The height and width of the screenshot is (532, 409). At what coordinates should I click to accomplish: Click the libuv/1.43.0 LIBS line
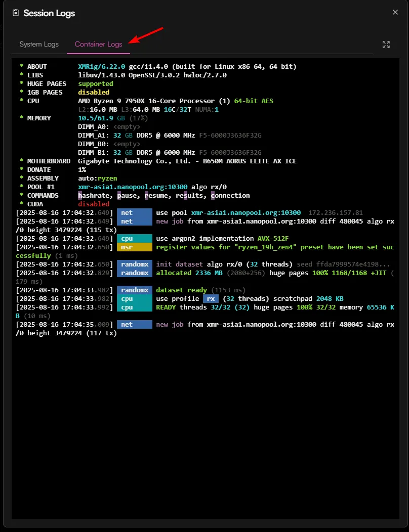pos(152,75)
